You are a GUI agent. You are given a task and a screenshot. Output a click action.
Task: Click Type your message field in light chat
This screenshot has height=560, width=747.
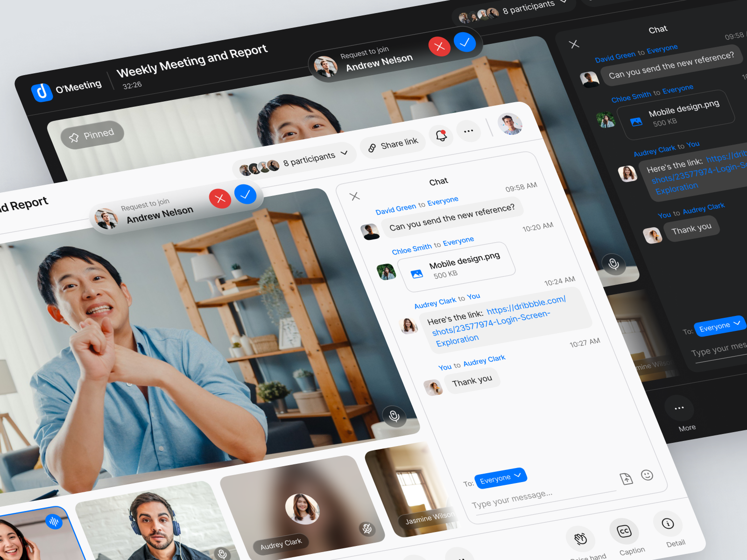point(544,500)
